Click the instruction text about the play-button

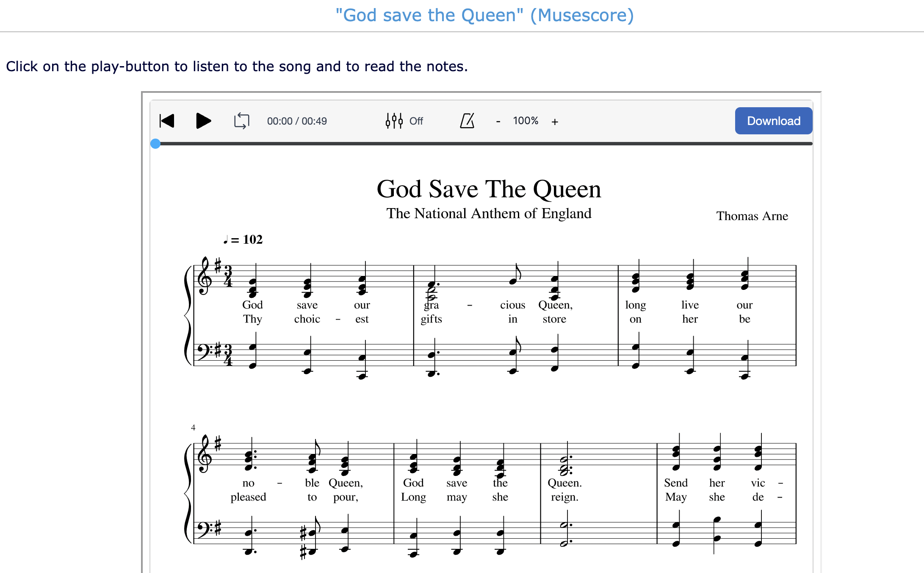pos(236,67)
